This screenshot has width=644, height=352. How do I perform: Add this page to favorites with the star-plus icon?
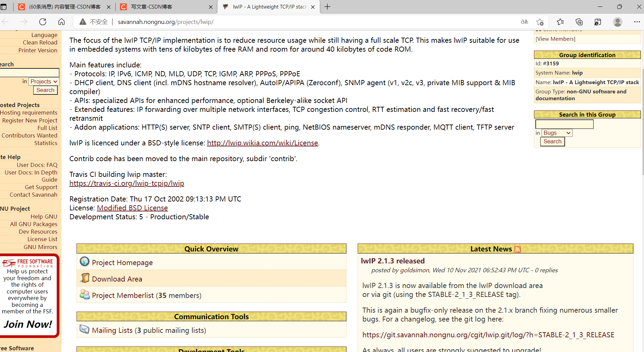(540, 22)
